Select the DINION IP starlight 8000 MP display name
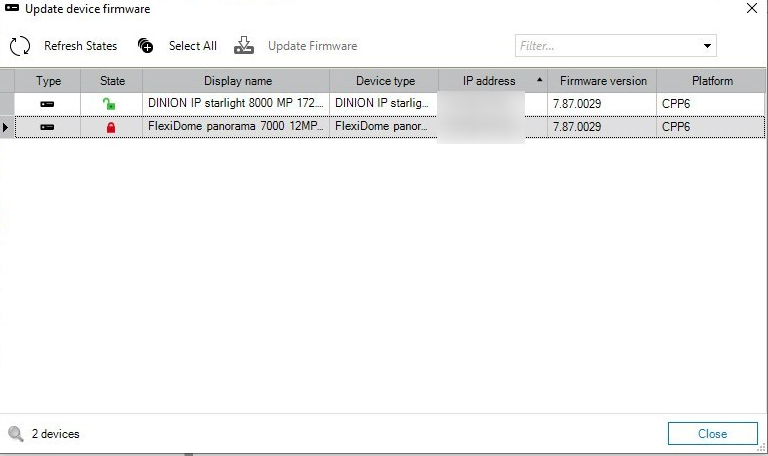The image size is (768, 456). tap(236, 103)
